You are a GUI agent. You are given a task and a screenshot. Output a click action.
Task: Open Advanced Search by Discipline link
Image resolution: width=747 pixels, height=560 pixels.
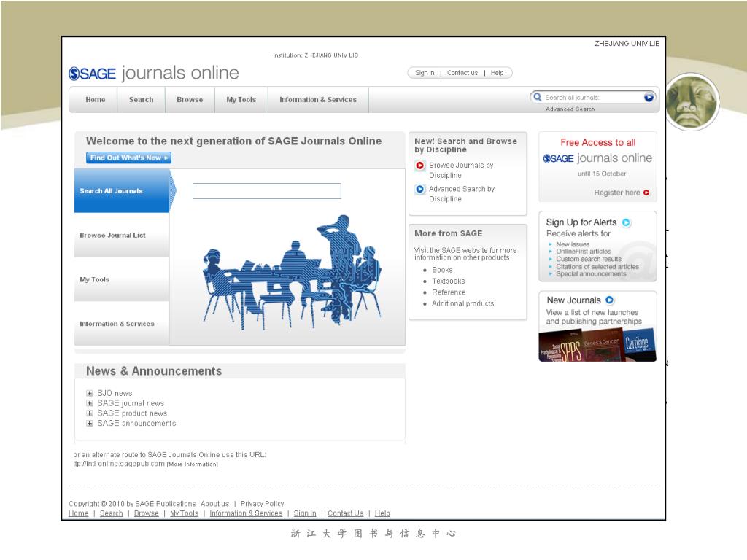(x=462, y=194)
